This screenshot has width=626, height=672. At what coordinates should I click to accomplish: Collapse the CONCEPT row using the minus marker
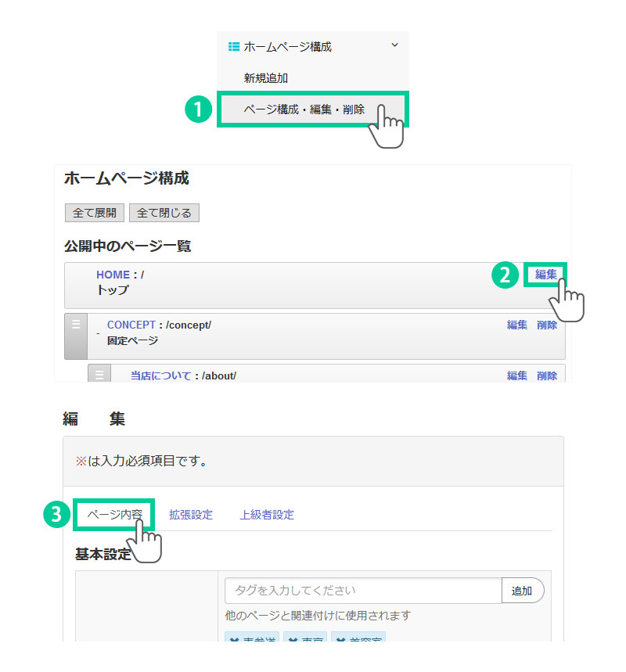[x=98, y=334]
